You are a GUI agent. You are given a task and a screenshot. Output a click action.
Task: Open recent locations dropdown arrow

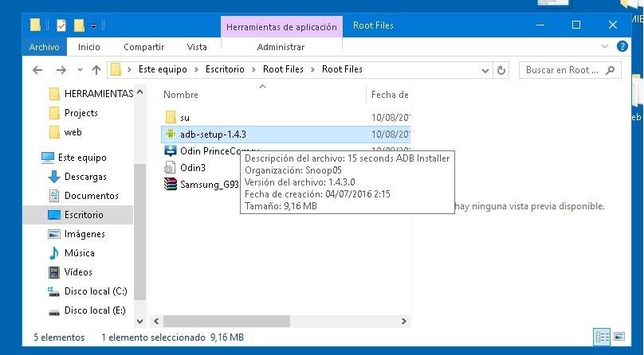point(80,70)
